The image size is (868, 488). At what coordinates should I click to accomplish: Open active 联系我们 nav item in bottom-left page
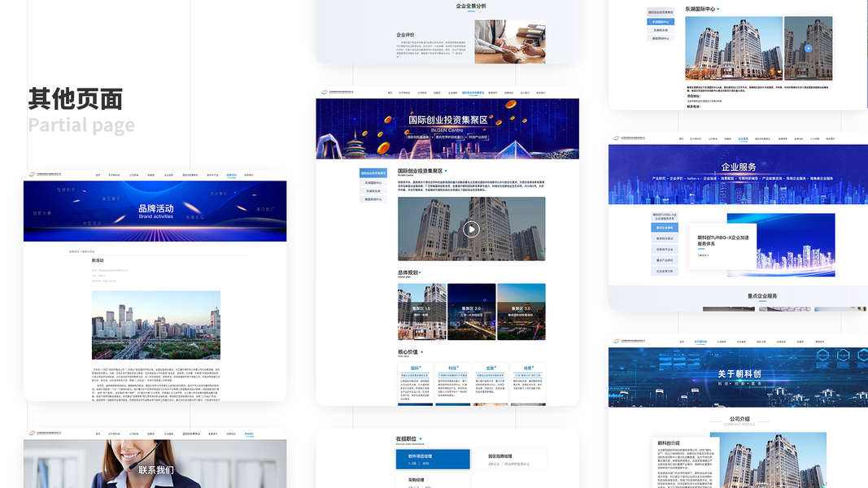pos(249,434)
